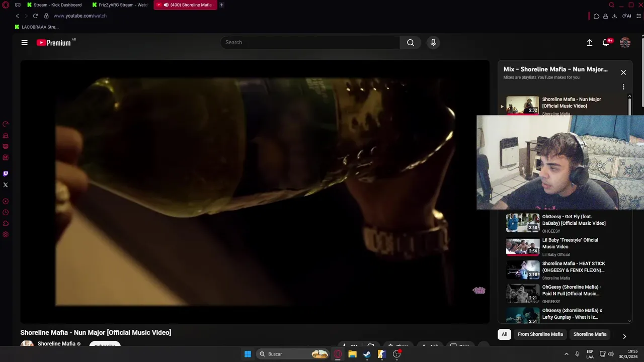Play Shoreline Mafia - Nun Major playlist item
Screen dimensions: 644x362
(x=563, y=106)
